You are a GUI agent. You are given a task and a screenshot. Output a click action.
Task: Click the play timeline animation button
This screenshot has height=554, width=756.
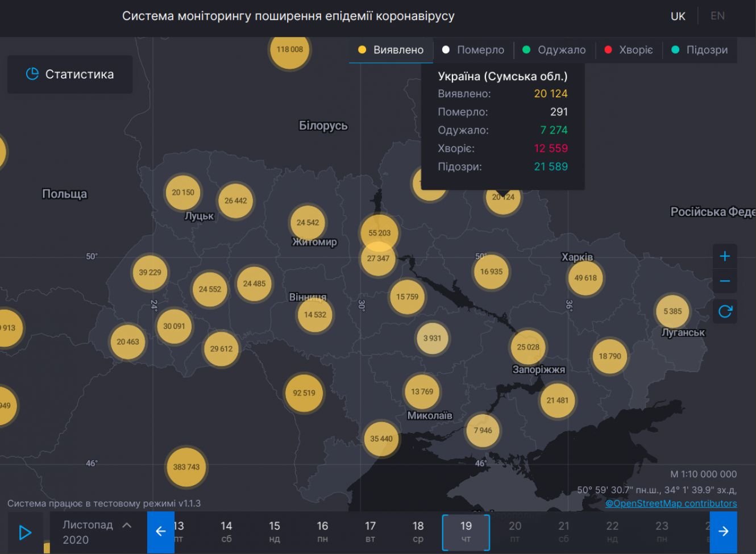[x=25, y=532]
